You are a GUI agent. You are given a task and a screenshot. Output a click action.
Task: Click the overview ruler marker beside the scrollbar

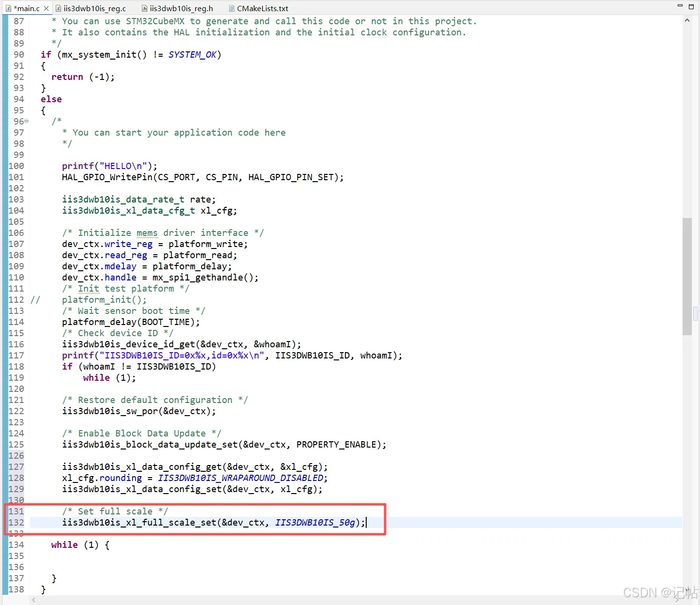click(695, 313)
